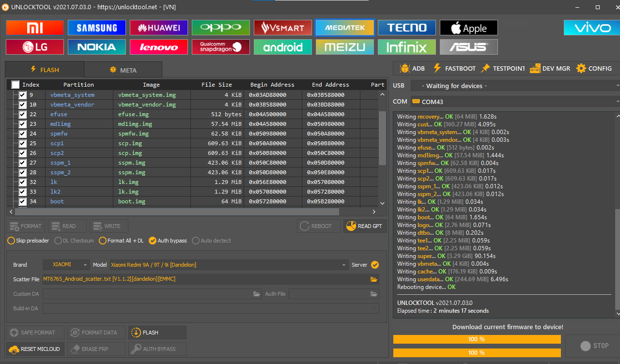This screenshot has width=620, height=364.
Task: Open the Brand dropdown showing XIAOMI
Action: click(x=66, y=265)
